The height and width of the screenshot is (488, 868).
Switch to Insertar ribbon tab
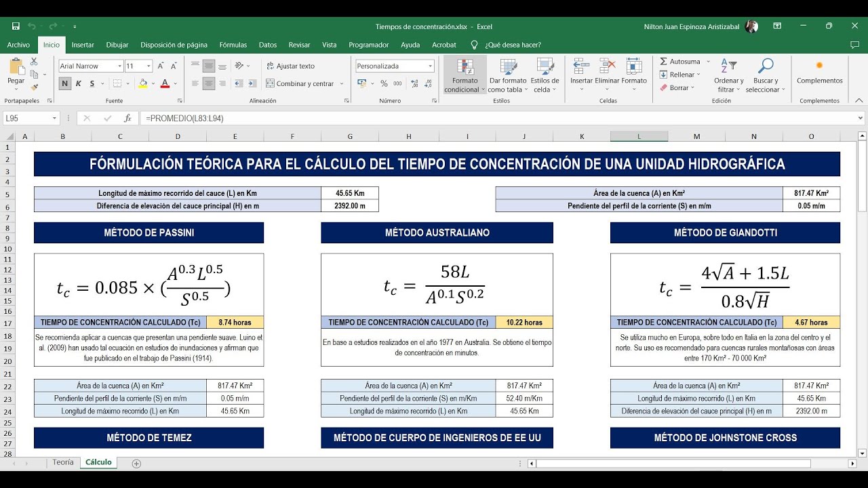click(x=83, y=45)
